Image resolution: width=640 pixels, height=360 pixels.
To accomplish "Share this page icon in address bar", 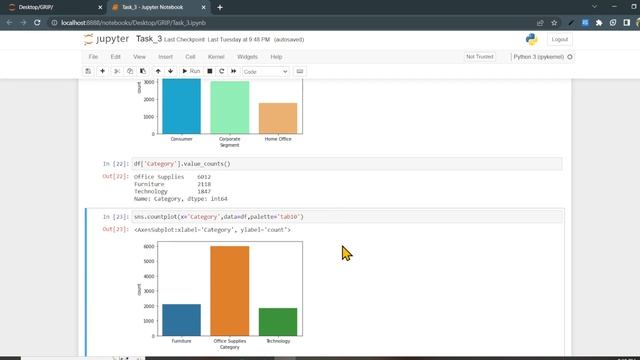I will pos(540,23).
